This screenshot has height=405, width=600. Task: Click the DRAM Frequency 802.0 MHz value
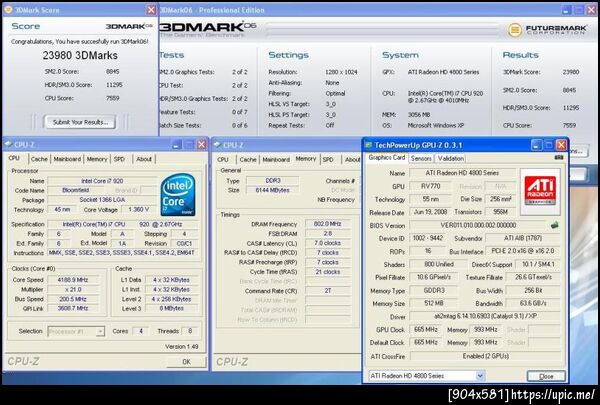[x=327, y=224]
